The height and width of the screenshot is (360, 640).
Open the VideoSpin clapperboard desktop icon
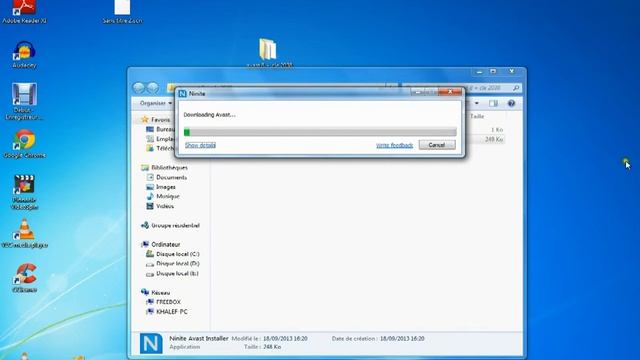(24, 192)
